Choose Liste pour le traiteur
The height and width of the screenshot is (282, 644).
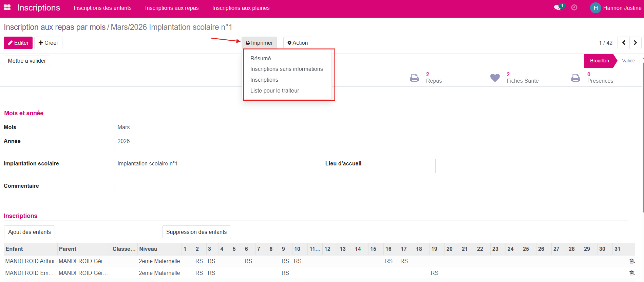tap(274, 90)
